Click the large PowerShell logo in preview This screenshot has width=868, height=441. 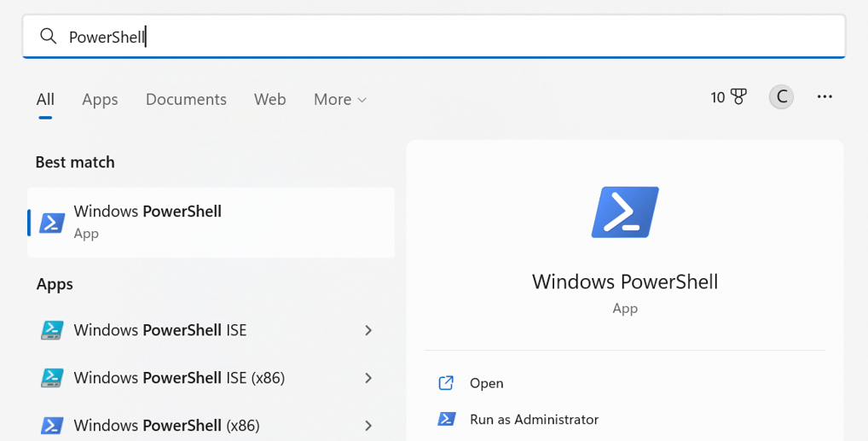pos(625,212)
